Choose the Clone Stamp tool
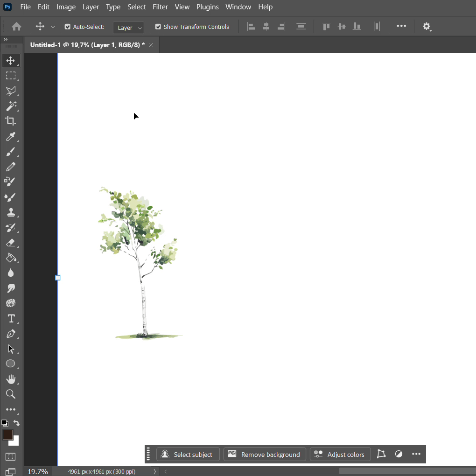 coord(10,212)
